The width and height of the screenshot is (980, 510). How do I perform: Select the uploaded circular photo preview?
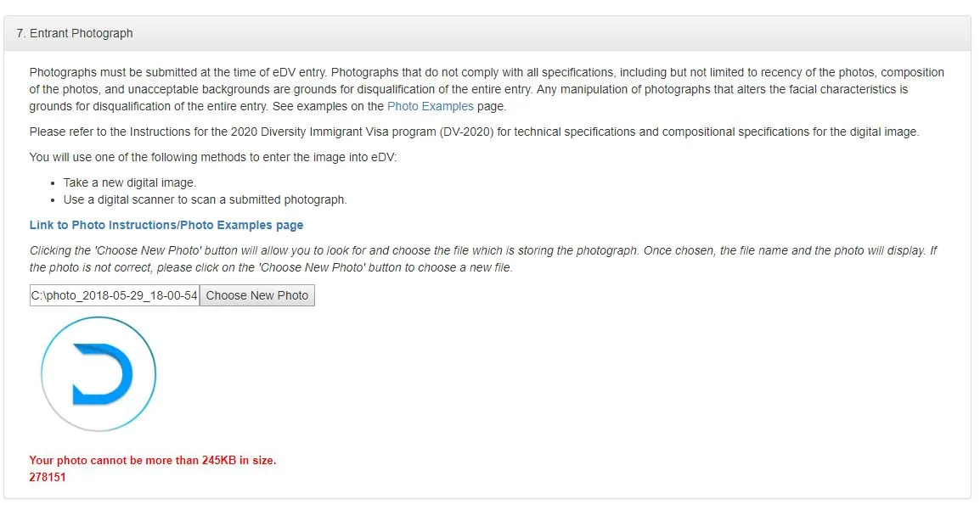pyautogui.click(x=99, y=374)
